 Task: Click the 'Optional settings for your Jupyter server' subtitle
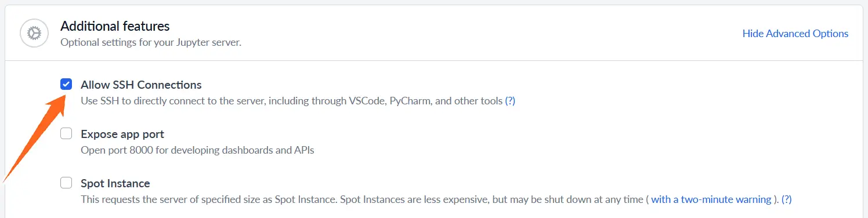[151, 42]
